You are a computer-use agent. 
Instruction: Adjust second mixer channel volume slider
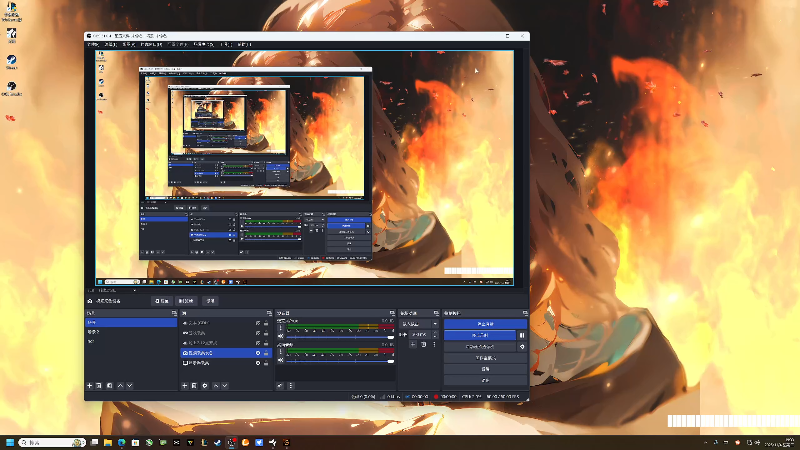[340, 361]
